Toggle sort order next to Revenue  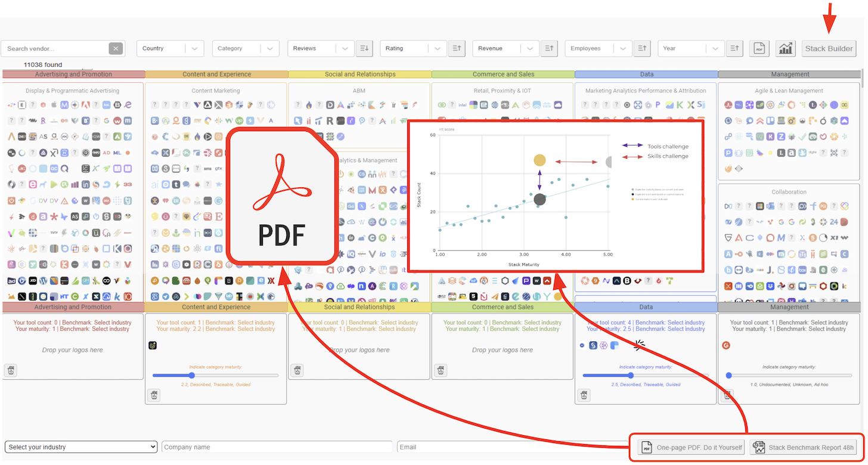tap(549, 49)
